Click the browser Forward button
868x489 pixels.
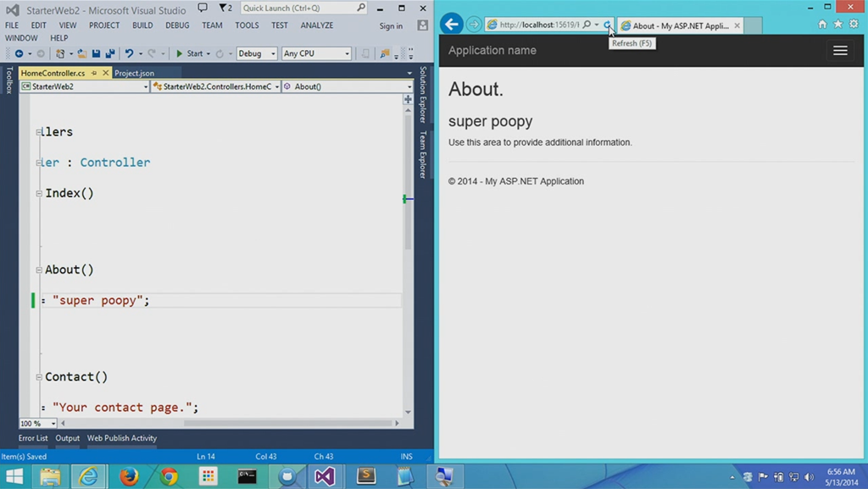pyautogui.click(x=473, y=25)
